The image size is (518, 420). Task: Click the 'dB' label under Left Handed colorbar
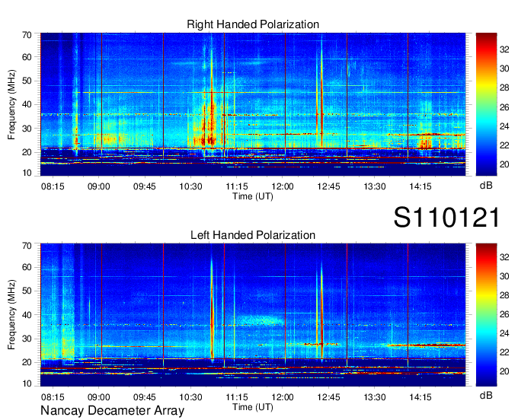click(486, 395)
